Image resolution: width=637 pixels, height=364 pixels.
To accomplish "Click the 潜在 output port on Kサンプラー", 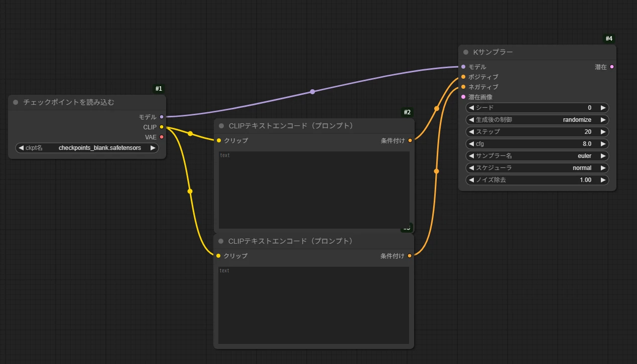I will click(611, 67).
